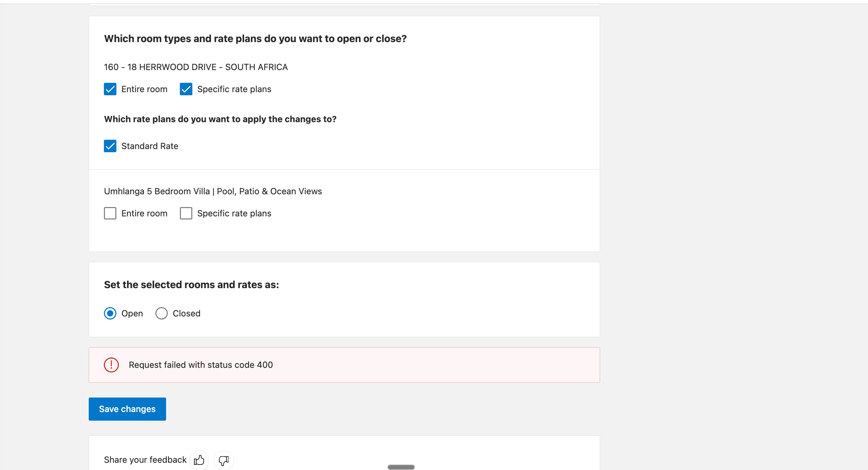This screenshot has width=868, height=470.
Task: Click the 160 - 18 Herrwood Drive room title
Action: pos(196,67)
